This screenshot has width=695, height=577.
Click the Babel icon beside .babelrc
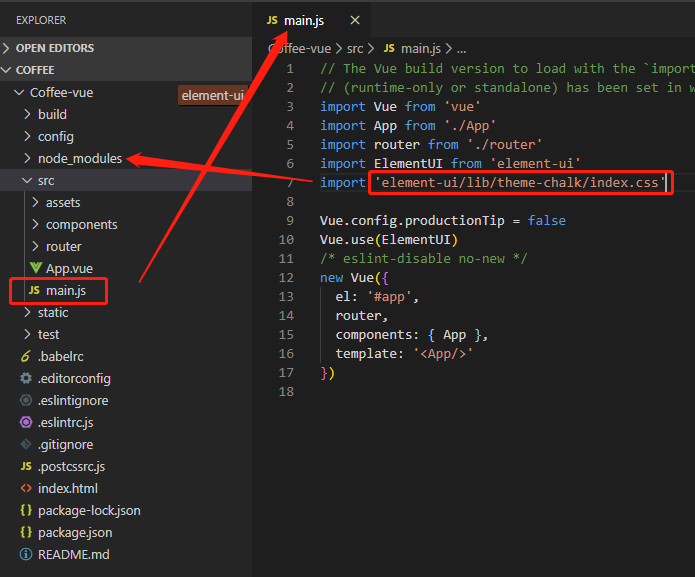26,356
